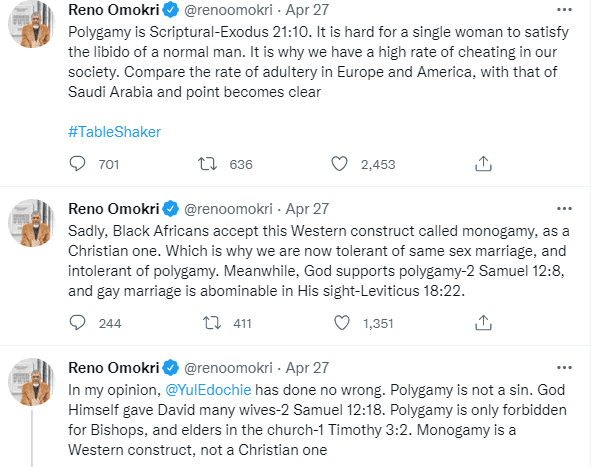This screenshot has height=467, width=594.
Task: Like the tweet with 2,453 likes
Action: click(339, 164)
